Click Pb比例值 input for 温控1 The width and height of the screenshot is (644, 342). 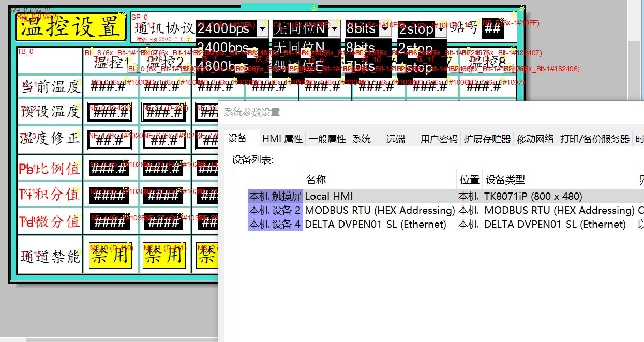click(x=109, y=169)
